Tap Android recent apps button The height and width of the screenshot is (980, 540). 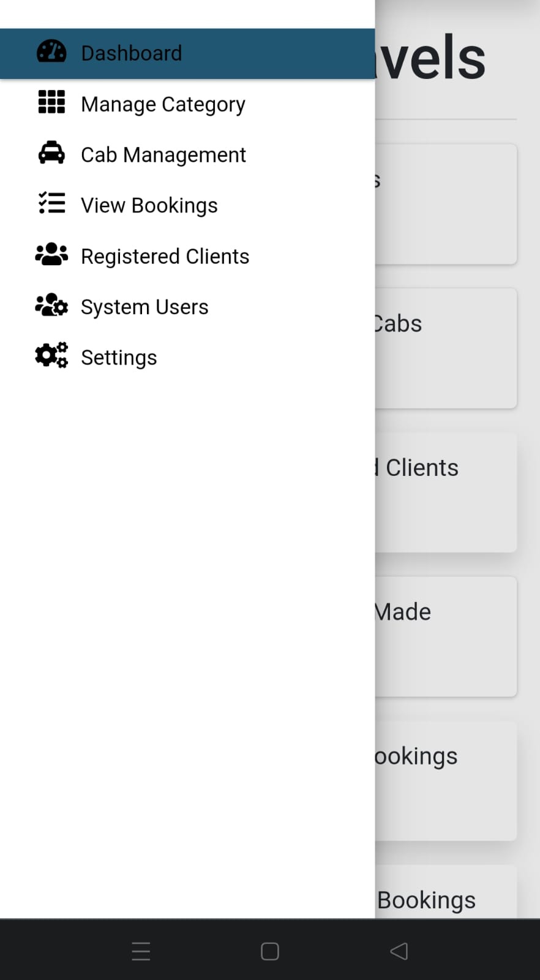pos(141,951)
